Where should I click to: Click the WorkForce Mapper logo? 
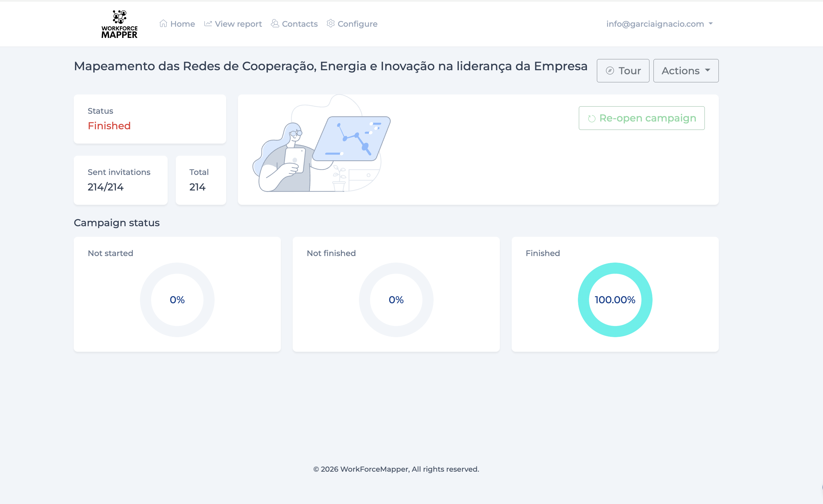point(119,24)
